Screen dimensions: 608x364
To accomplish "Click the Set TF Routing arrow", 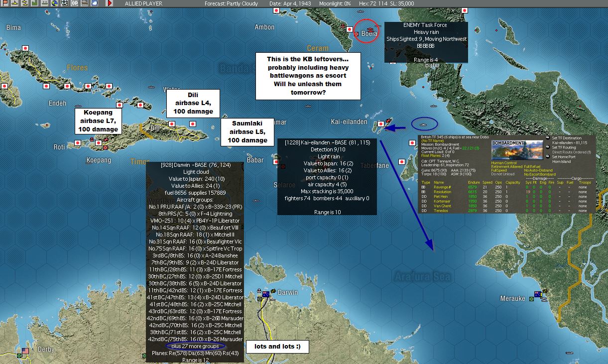I will click(x=548, y=147).
